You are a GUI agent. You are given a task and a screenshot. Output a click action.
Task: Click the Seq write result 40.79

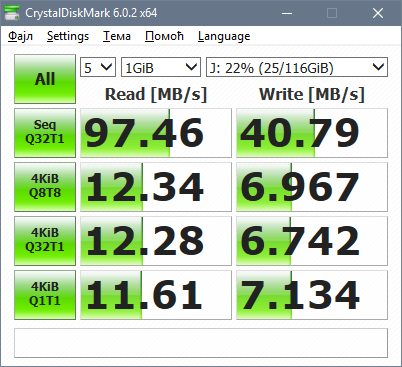point(312,133)
